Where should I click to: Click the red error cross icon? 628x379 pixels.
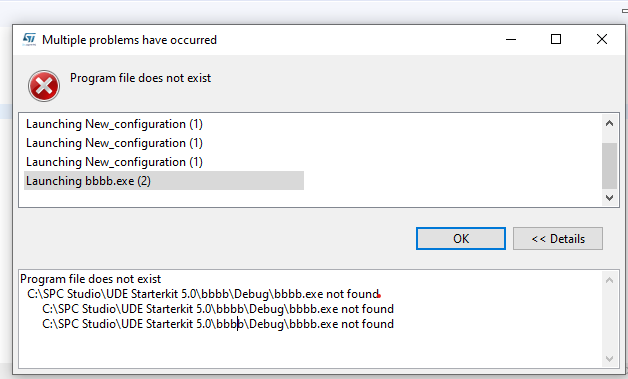coord(44,86)
